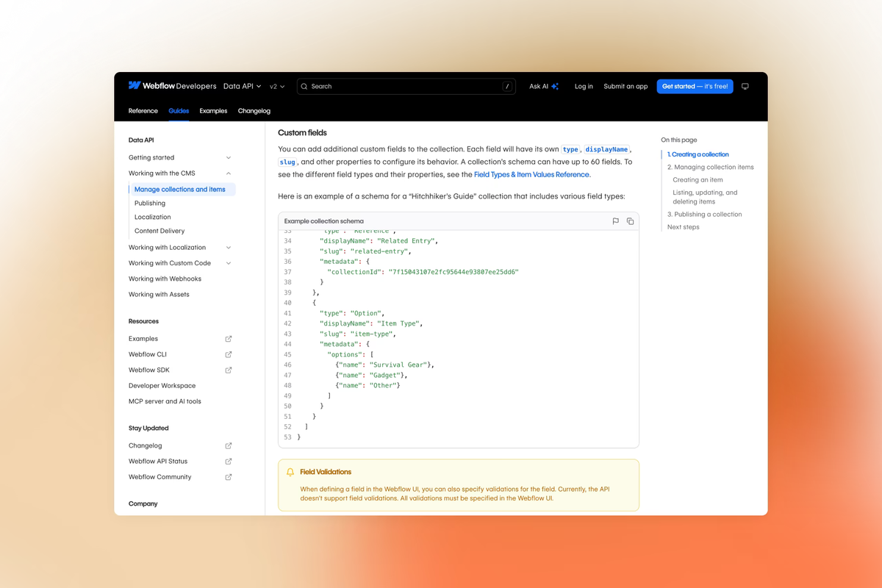
Task: Jump to 3. Publishing a collection section
Action: 705,214
